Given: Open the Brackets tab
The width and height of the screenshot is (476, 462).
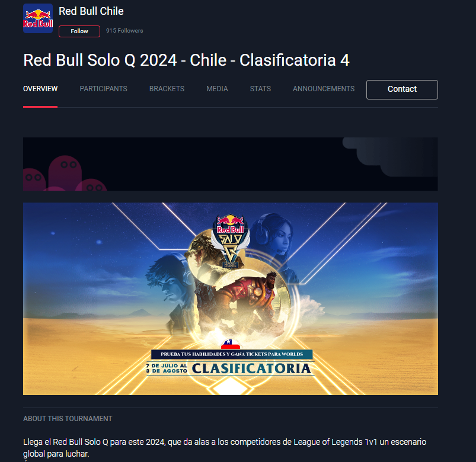Looking at the screenshot, I should click(167, 89).
